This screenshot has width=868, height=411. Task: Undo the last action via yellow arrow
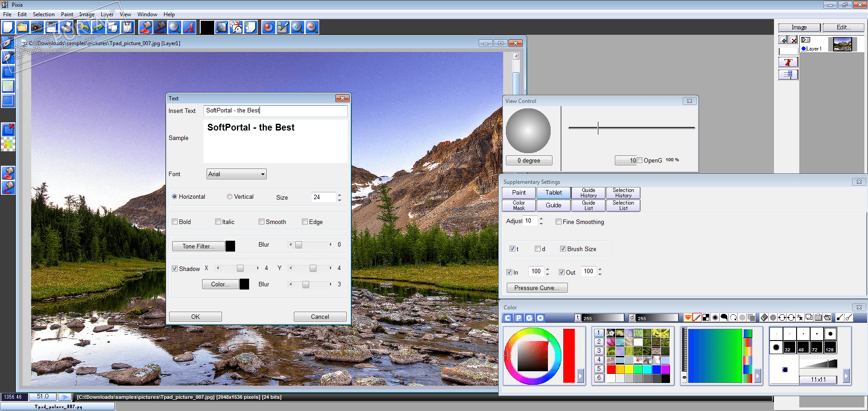point(84,28)
